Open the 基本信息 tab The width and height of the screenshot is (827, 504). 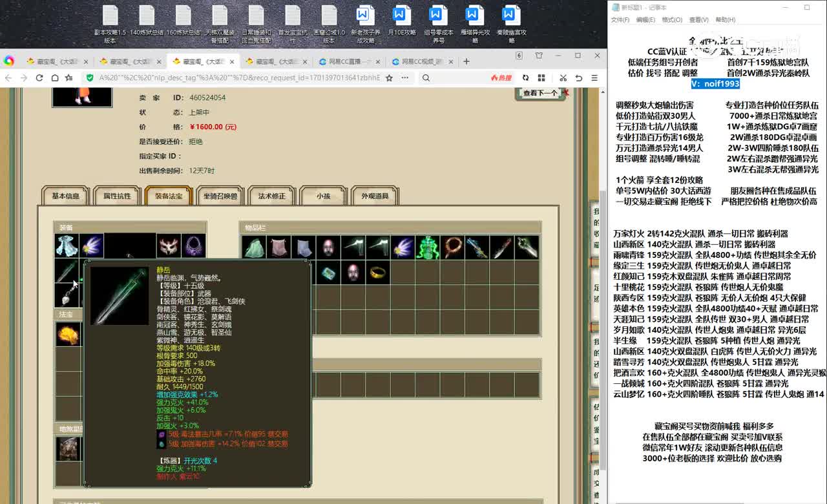[66, 196]
